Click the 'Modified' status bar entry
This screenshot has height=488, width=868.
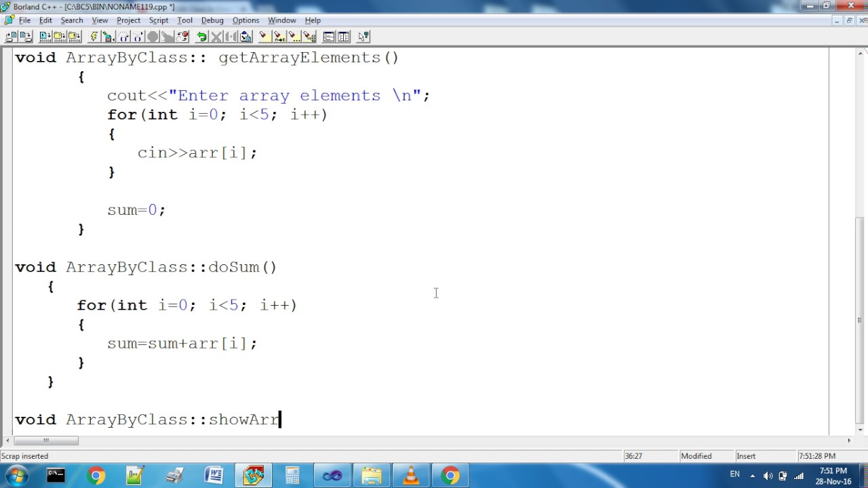pyautogui.click(x=696, y=456)
